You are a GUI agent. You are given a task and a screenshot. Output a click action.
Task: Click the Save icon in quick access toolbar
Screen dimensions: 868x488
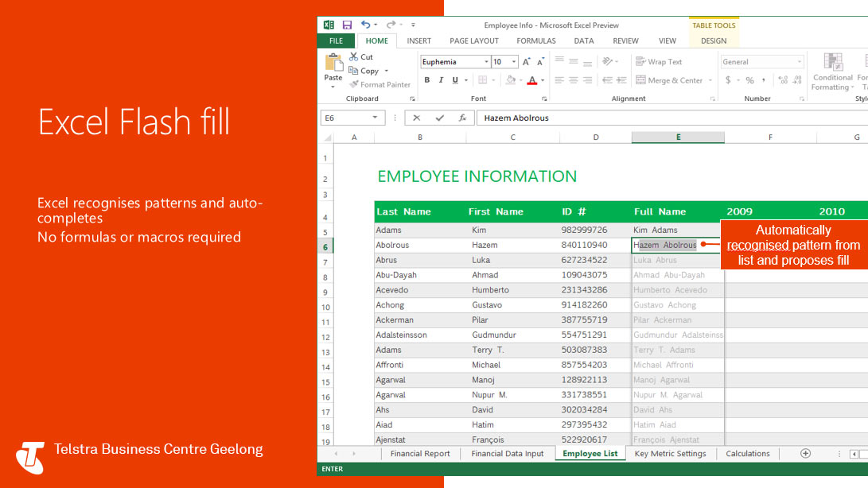coord(347,25)
